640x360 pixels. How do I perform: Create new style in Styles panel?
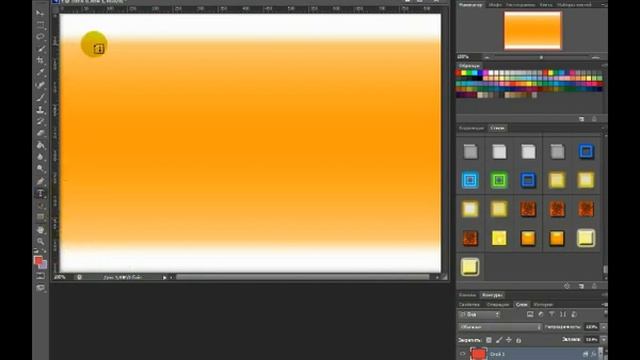(x=581, y=287)
